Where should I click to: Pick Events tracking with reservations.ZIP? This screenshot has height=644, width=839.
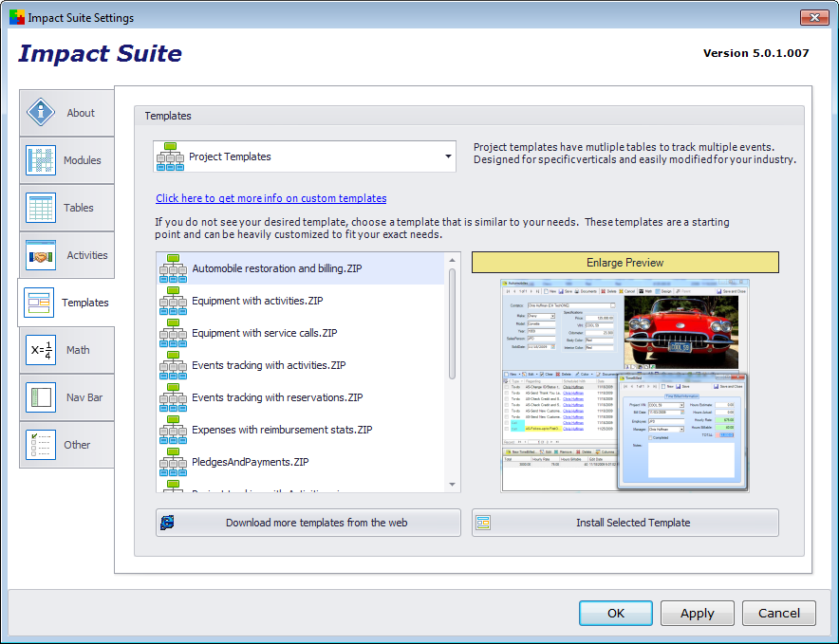pos(301,397)
